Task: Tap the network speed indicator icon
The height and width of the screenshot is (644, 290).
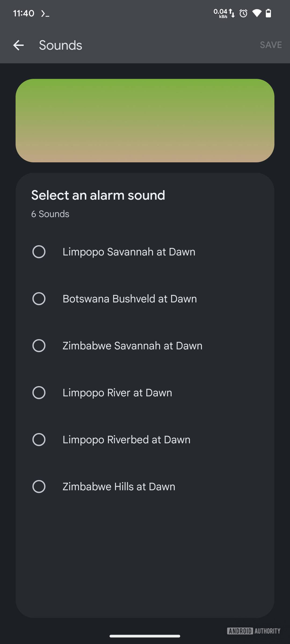Action: click(x=224, y=13)
